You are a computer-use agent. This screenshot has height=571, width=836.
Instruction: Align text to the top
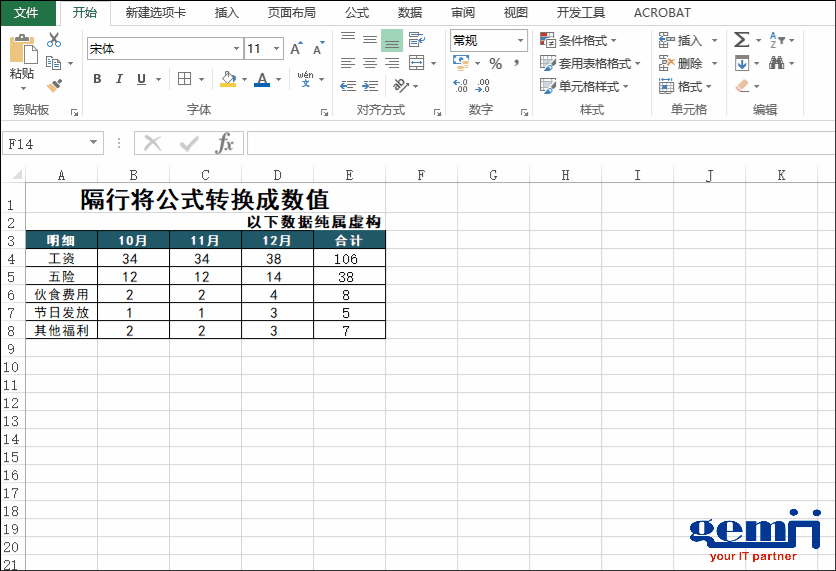pos(348,39)
